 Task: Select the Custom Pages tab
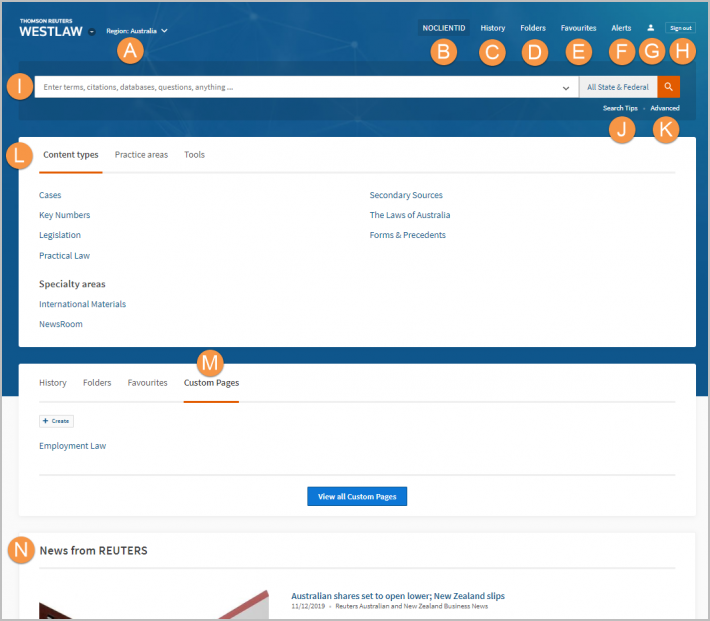[x=211, y=383]
